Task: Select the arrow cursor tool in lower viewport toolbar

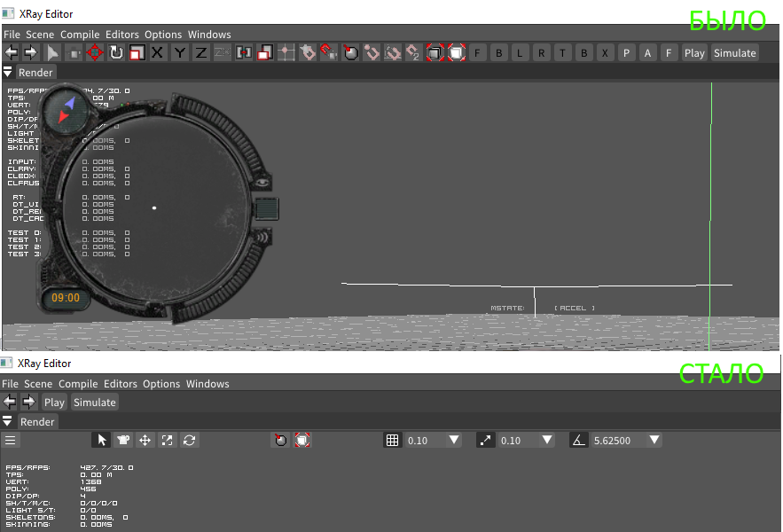Action: (102, 440)
